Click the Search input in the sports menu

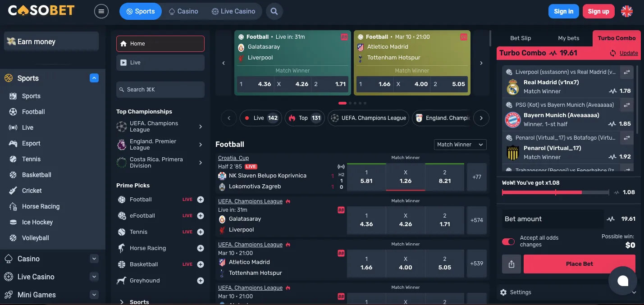(160, 90)
